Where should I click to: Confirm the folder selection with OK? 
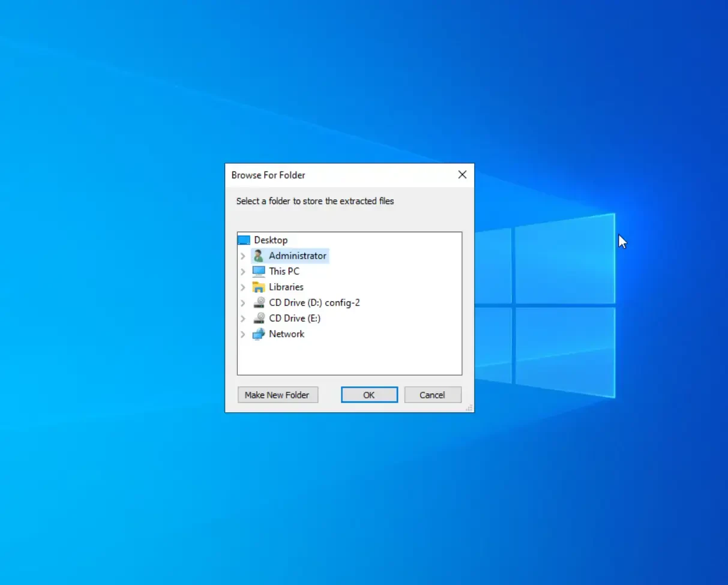369,395
